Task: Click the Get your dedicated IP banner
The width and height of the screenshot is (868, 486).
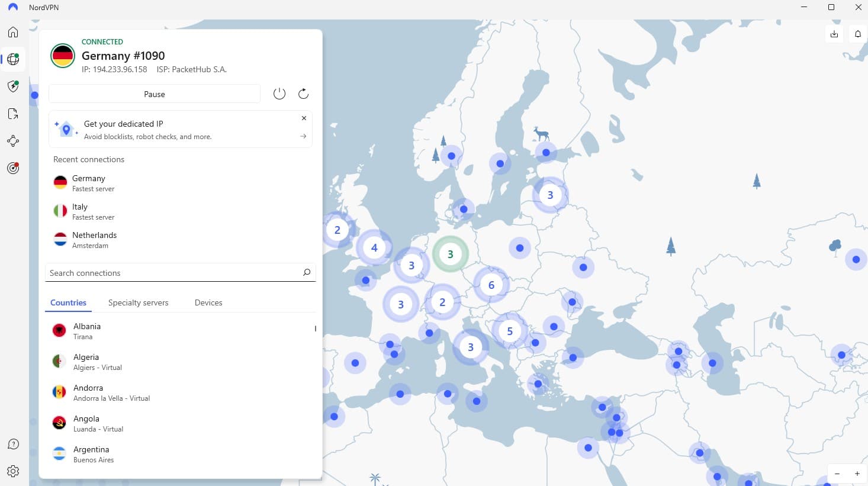Action: coord(181,129)
